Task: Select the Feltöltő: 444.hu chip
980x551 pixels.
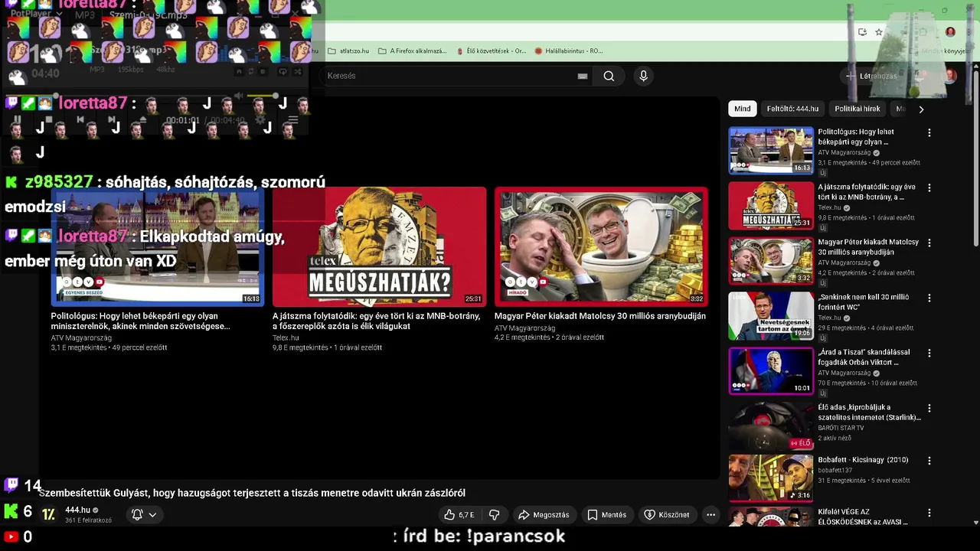Action: [792, 109]
